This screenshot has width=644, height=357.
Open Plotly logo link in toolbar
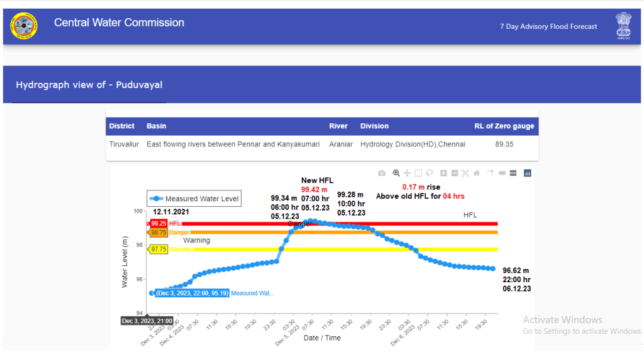(528, 173)
